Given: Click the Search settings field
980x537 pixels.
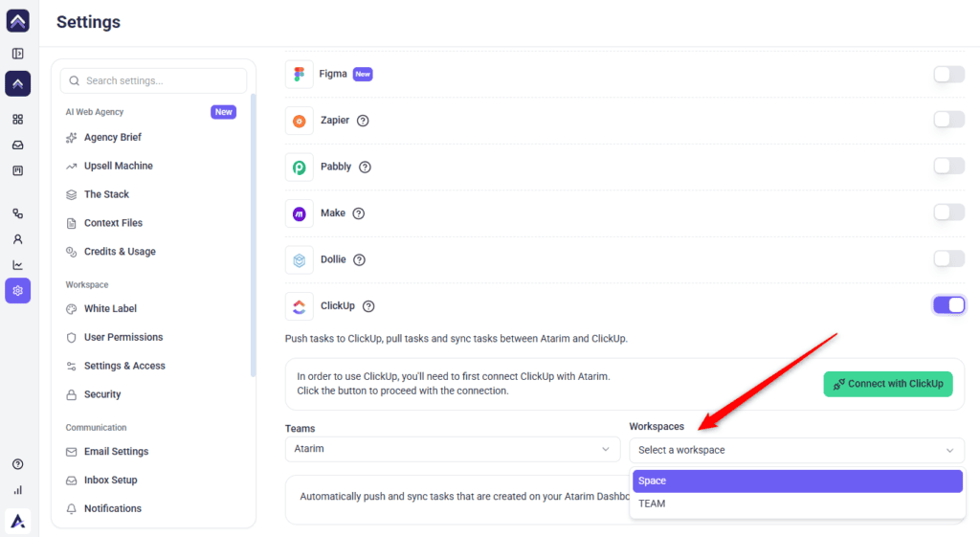Looking at the screenshot, I should coord(154,80).
